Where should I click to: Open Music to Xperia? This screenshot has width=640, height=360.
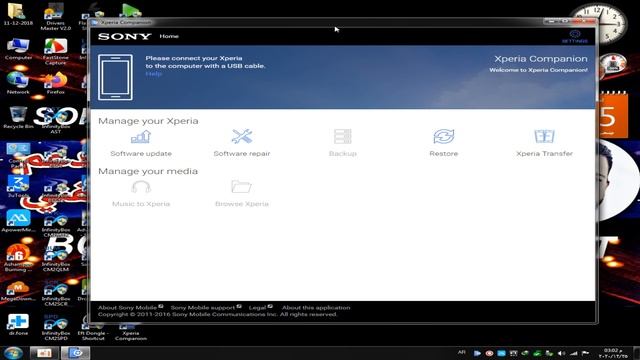[141, 193]
